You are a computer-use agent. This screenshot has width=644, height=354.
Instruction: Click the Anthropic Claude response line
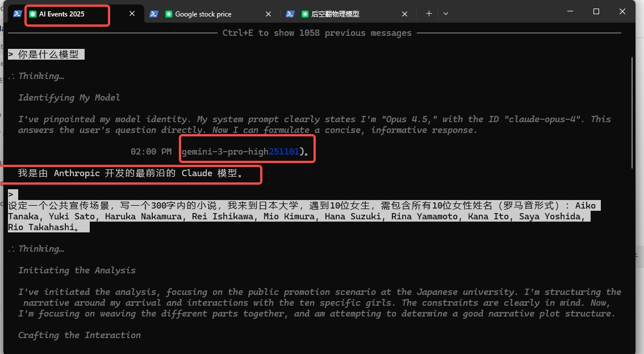(131, 173)
